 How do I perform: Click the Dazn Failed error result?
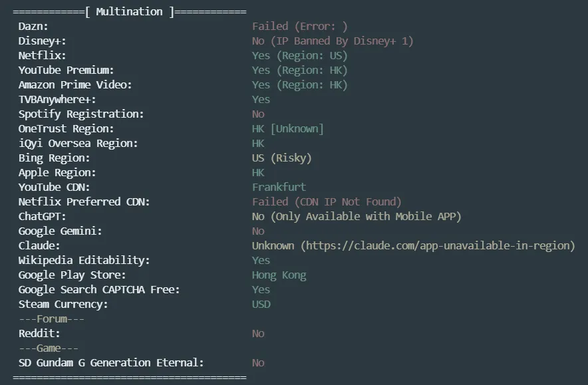pyautogui.click(x=299, y=27)
